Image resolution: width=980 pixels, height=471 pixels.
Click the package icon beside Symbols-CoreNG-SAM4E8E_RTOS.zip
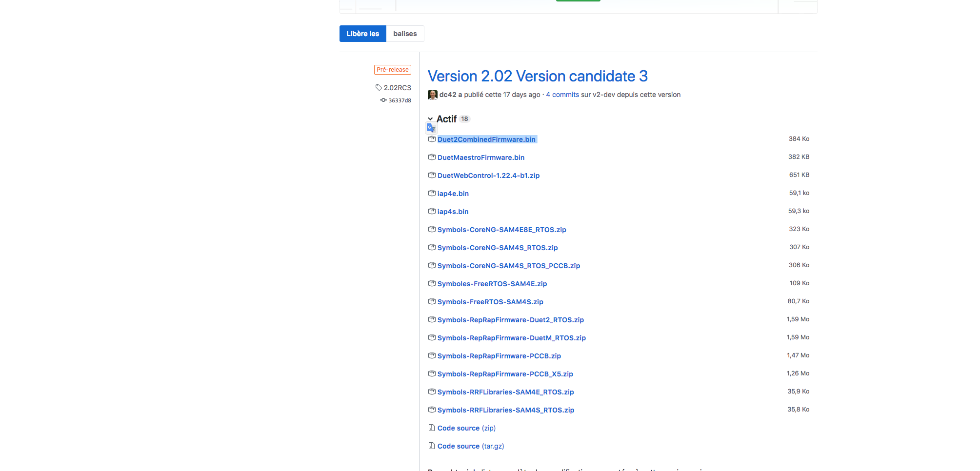pos(432,229)
